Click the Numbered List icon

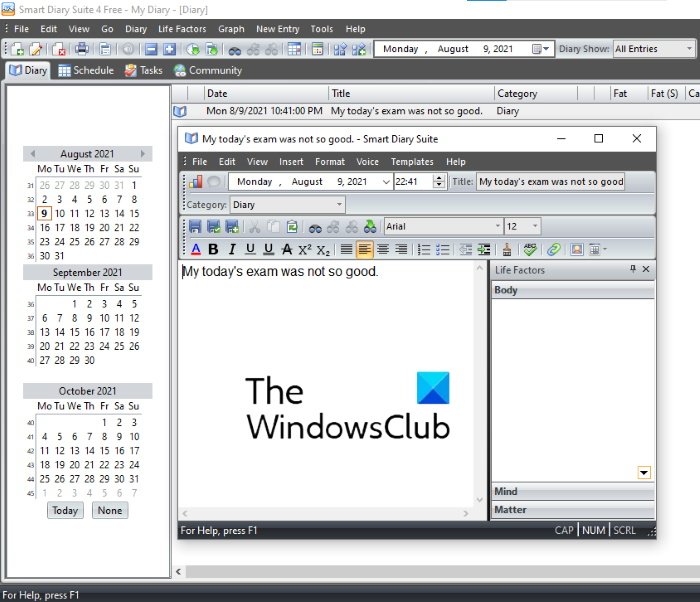coord(424,249)
